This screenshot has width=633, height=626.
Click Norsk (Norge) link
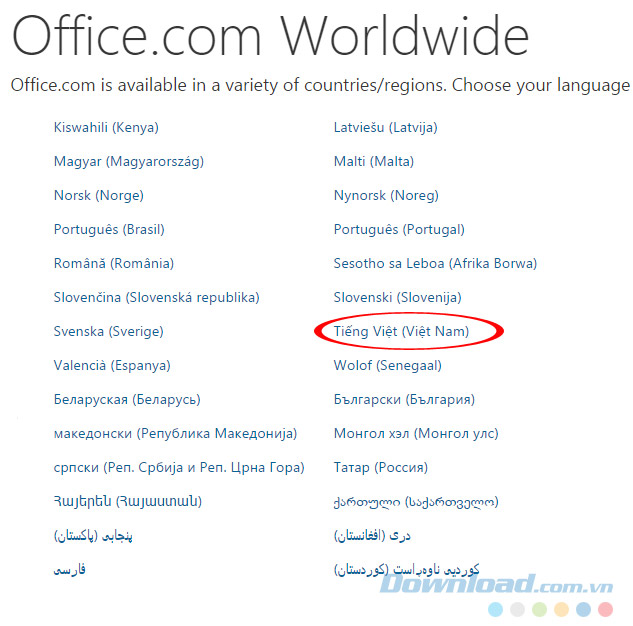[x=99, y=195]
